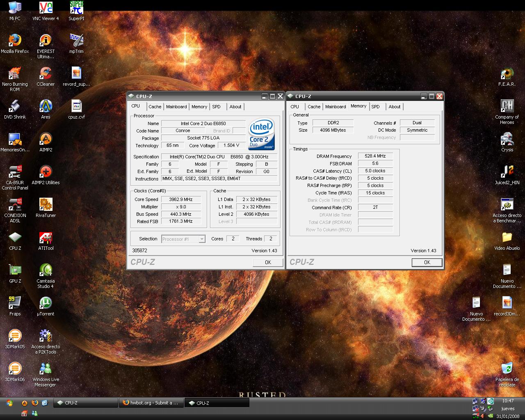Select About tab in right CPU-Z window
525x420 pixels.
tap(395, 107)
